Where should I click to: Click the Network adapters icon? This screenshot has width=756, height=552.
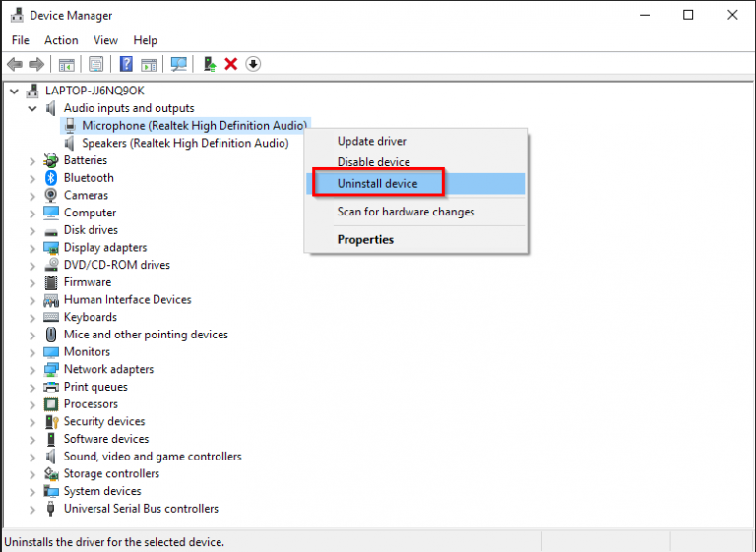(x=50, y=369)
